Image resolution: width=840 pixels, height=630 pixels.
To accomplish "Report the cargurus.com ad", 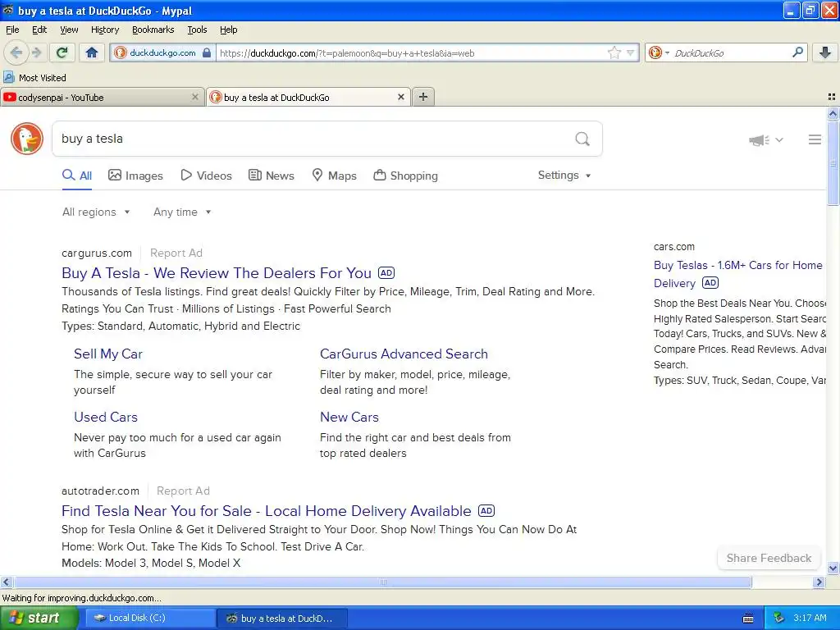I will [x=176, y=253].
